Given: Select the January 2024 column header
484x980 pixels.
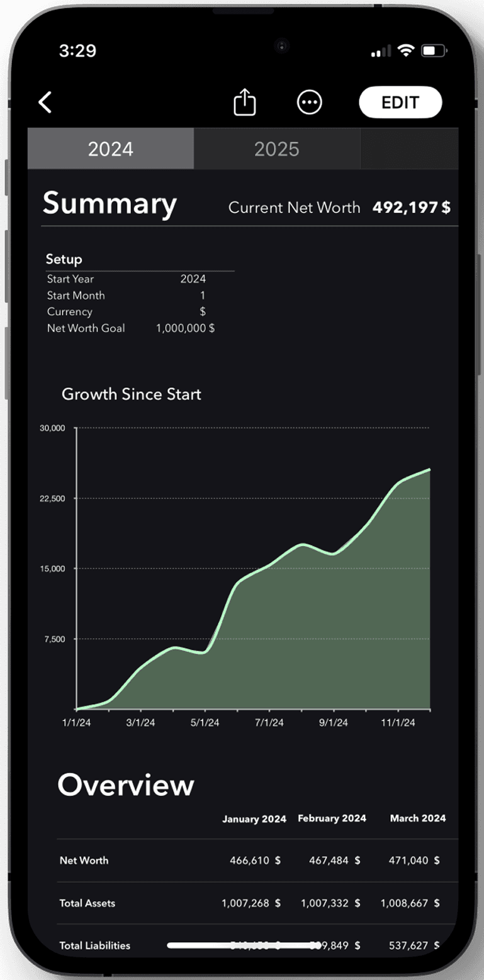Looking at the screenshot, I should [x=254, y=819].
